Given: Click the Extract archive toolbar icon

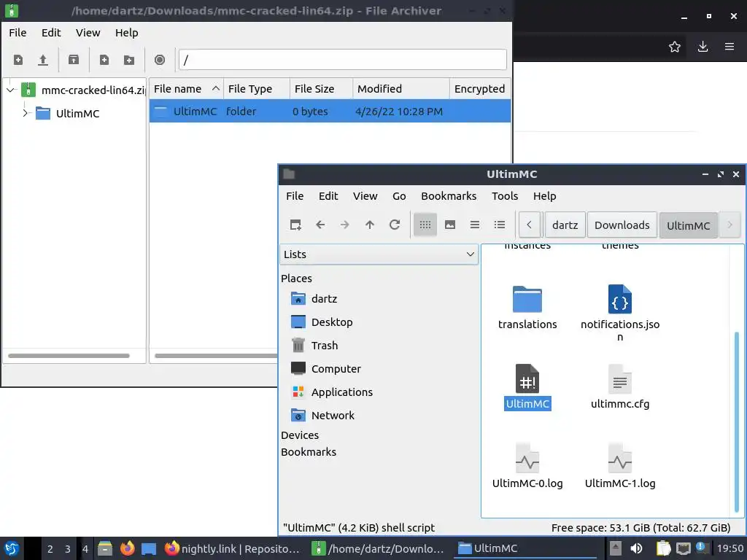Looking at the screenshot, I should [x=74, y=60].
